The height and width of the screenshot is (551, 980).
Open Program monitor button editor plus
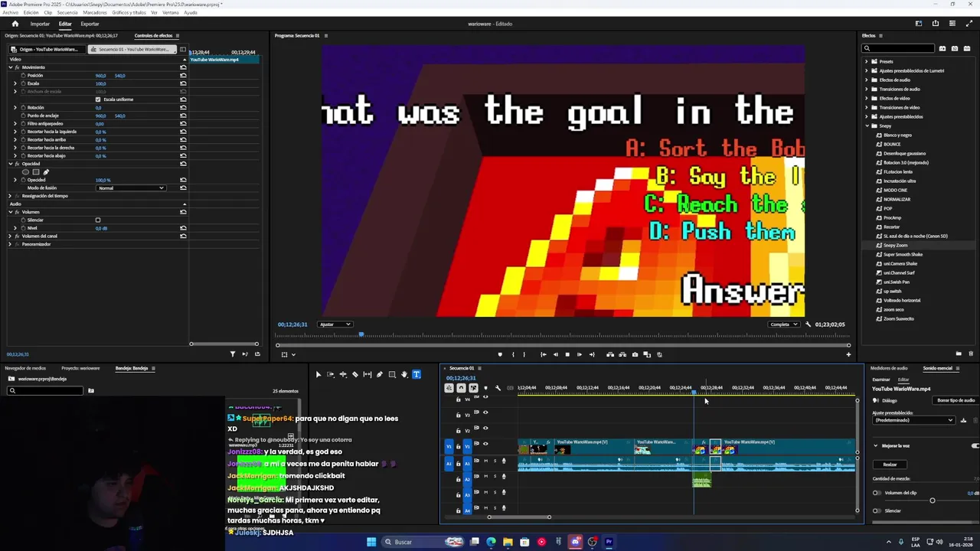pos(848,354)
